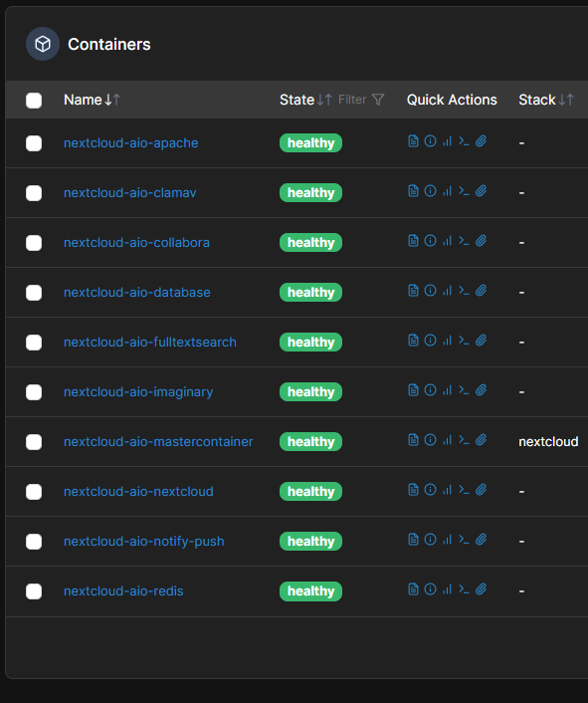Show stats icon for nextcloud-aio-collabora
The image size is (588, 703).
point(447,241)
